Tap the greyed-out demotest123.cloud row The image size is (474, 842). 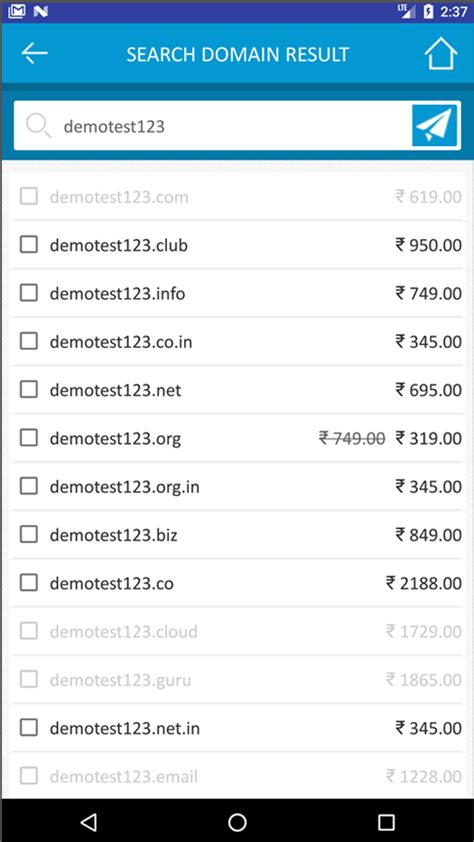click(x=237, y=632)
